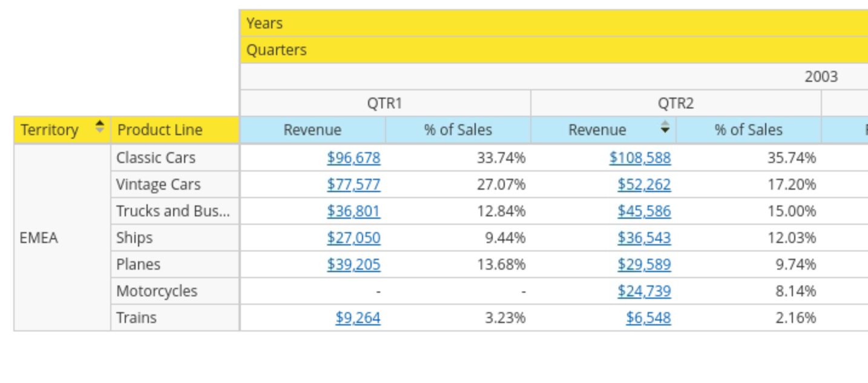Drill into $77,577 Vintage Cars revenue
The width and height of the screenshot is (868, 383).
tap(353, 185)
